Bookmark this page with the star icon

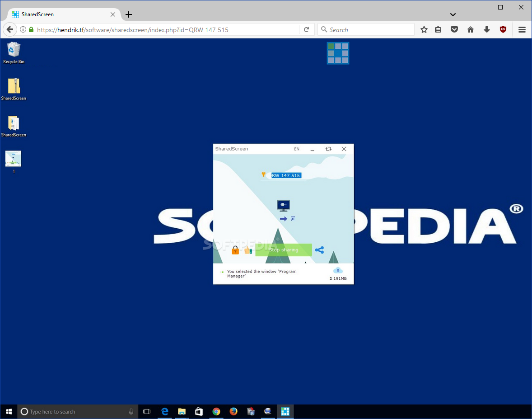click(x=424, y=29)
